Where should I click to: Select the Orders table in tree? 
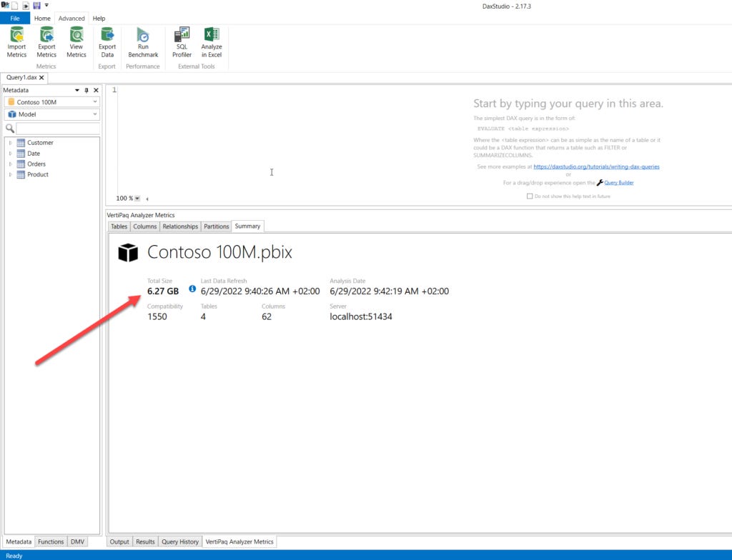pos(36,164)
